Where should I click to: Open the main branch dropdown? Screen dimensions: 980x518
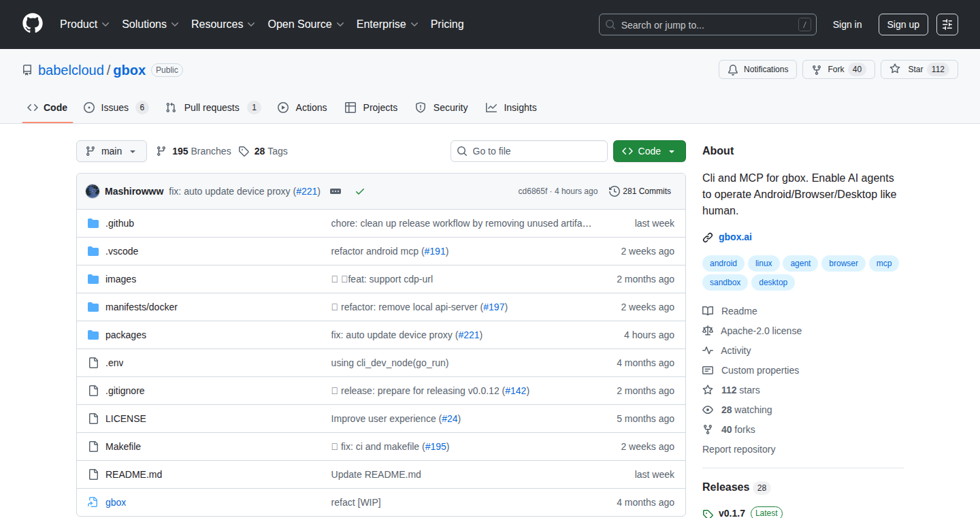point(112,151)
